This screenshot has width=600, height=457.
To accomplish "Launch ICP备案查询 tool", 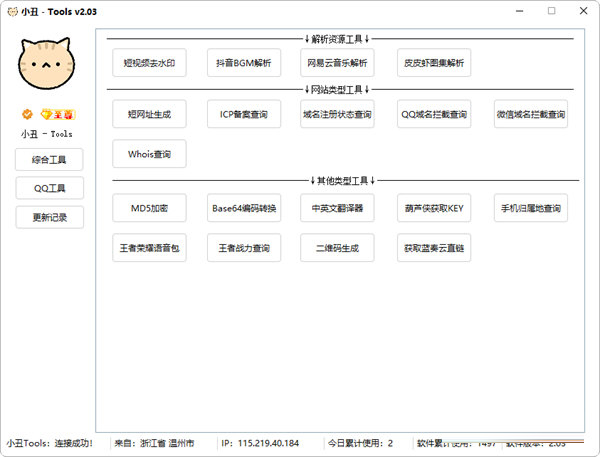I will click(x=244, y=114).
